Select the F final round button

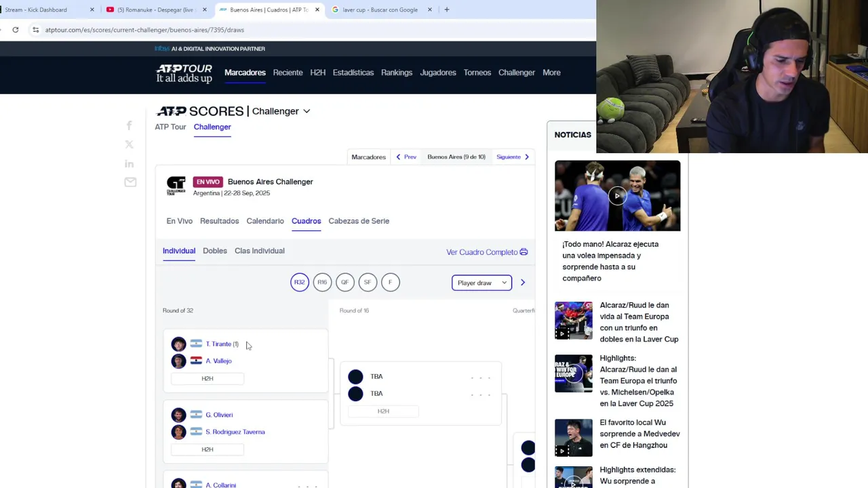click(x=390, y=283)
